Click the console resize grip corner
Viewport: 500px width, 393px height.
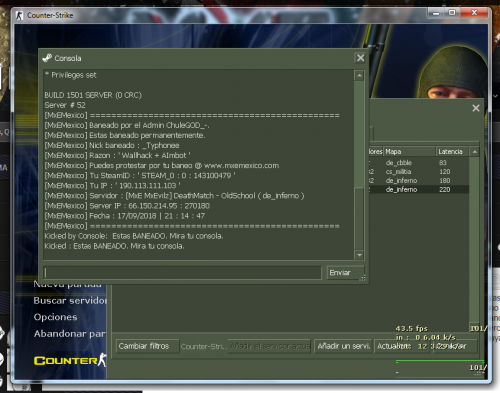(363, 278)
